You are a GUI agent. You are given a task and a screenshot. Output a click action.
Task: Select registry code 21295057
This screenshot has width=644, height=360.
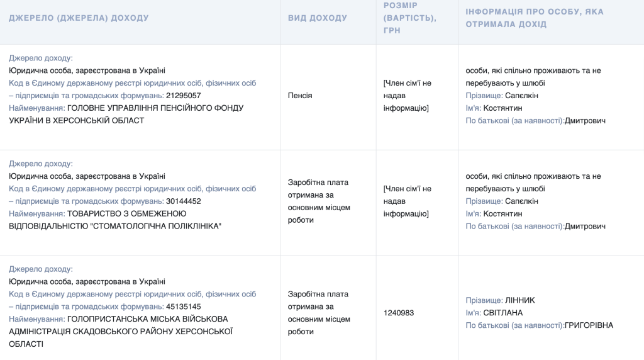183,96
